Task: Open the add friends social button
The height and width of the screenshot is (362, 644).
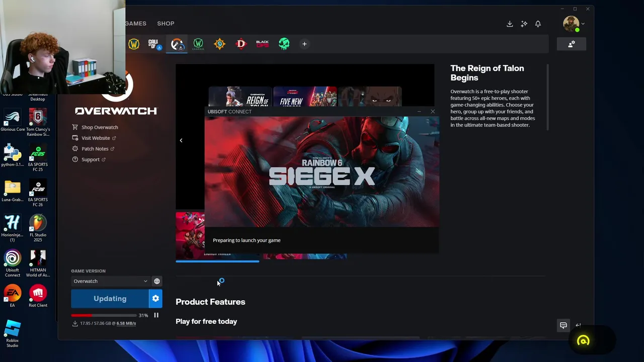Action: click(572, 44)
